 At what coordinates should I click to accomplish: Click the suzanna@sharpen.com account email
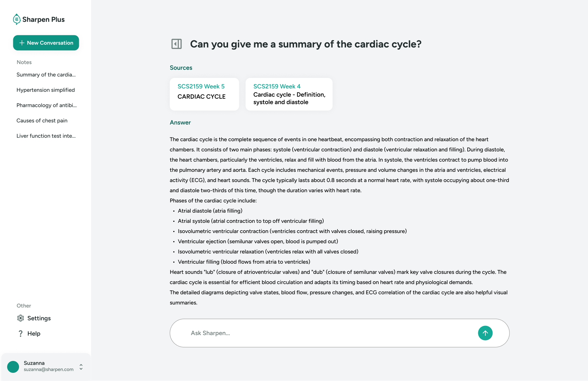(49, 369)
